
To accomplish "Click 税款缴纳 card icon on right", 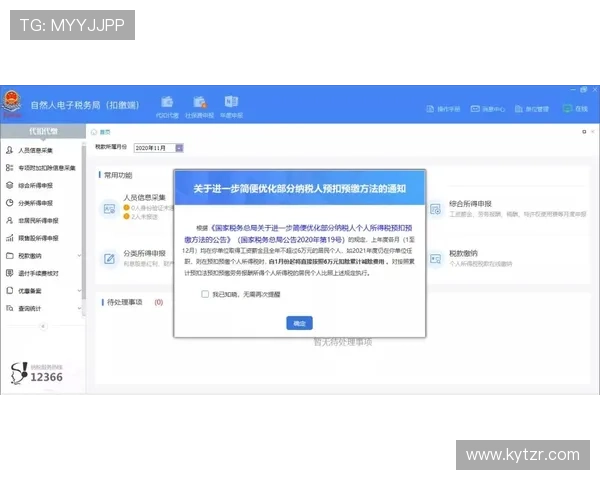I will [x=435, y=259].
